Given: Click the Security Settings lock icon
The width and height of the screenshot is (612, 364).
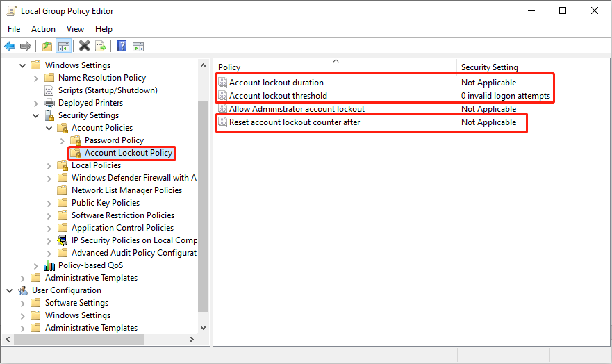Looking at the screenshot, I should click(x=49, y=115).
